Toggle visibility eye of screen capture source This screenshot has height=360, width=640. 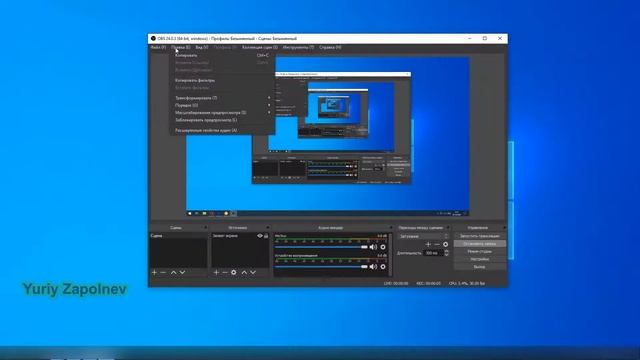click(x=260, y=236)
